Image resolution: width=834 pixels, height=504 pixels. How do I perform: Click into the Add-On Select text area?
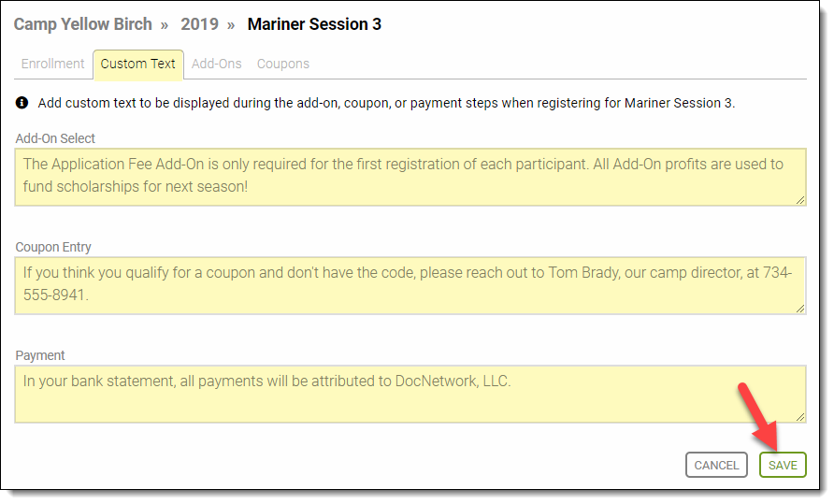[x=410, y=178]
